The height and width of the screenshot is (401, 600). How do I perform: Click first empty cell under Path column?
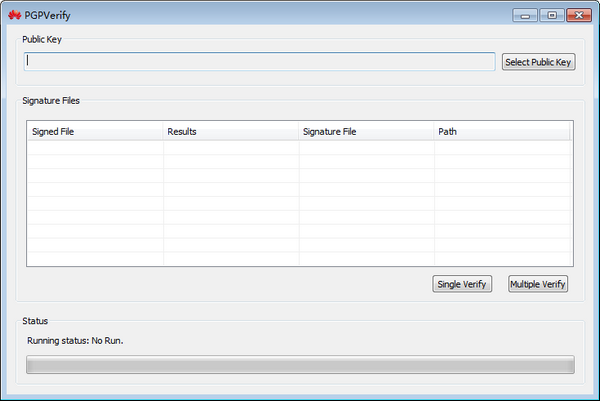[502, 147]
